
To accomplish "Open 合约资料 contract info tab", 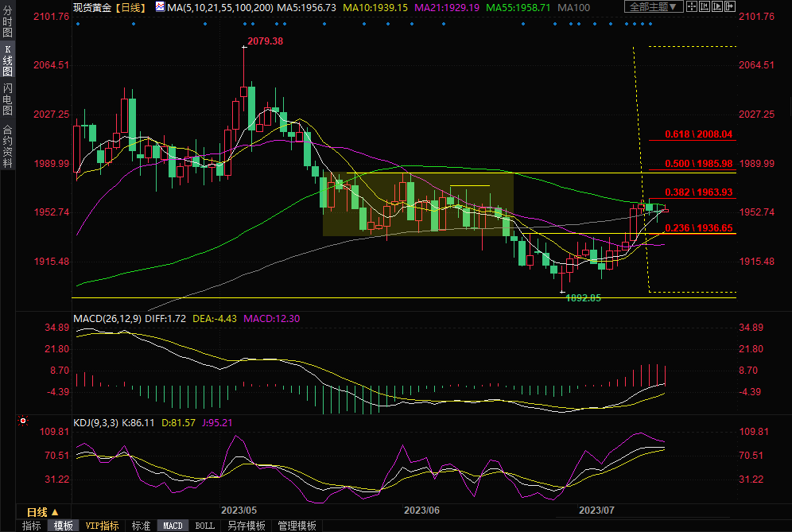I will tap(7, 146).
